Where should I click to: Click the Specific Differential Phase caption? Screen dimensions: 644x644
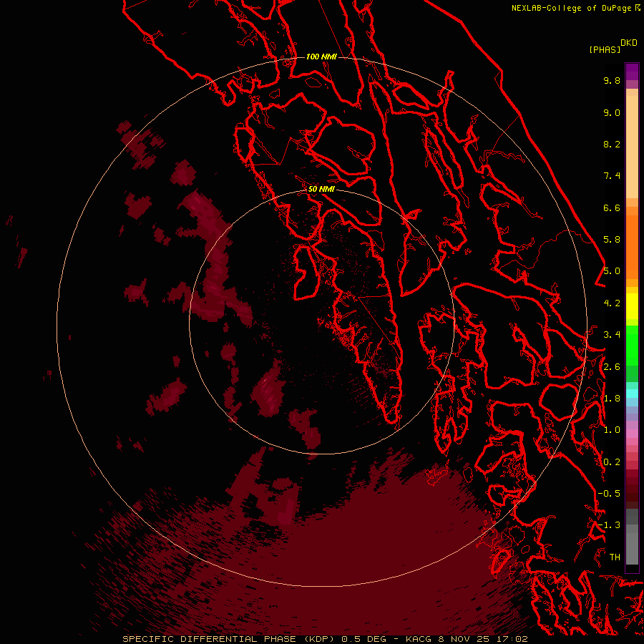[x=229, y=639]
